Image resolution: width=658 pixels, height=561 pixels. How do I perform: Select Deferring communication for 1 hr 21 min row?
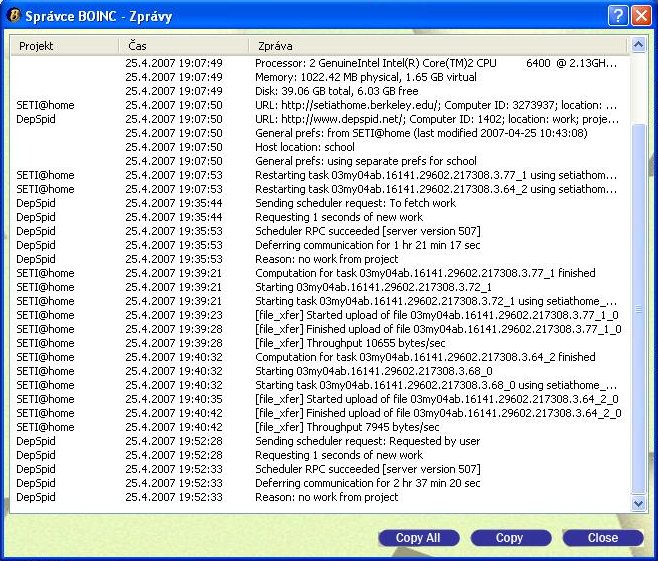point(319,245)
